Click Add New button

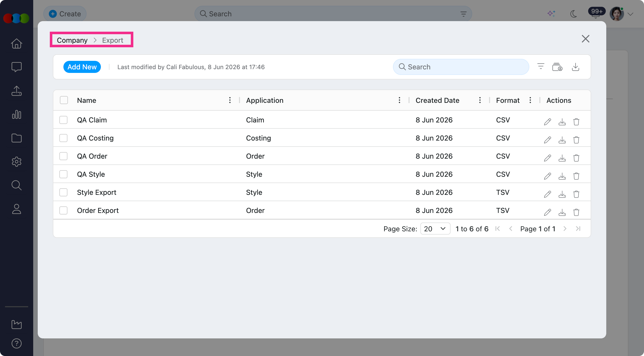tap(82, 67)
